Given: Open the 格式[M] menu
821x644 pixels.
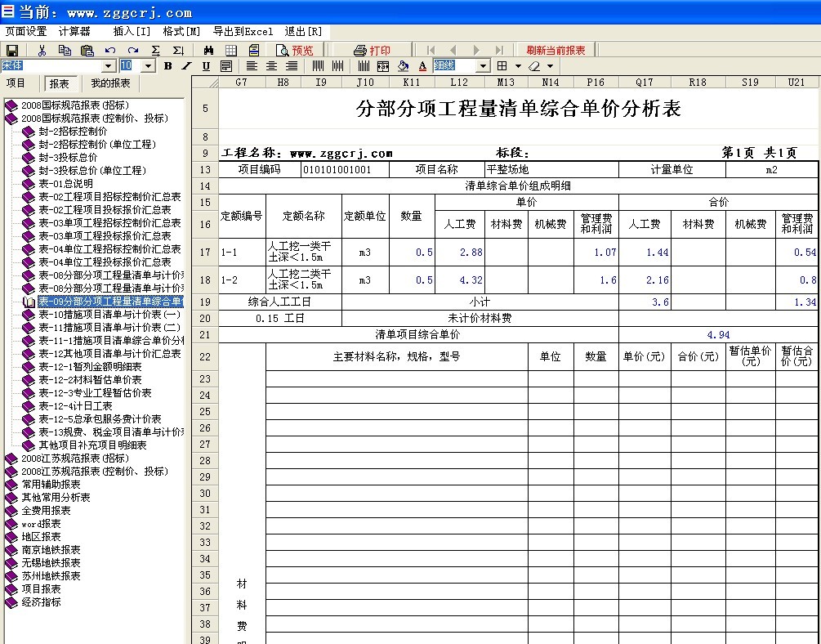Looking at the screenshot, I should coord(181,31).
